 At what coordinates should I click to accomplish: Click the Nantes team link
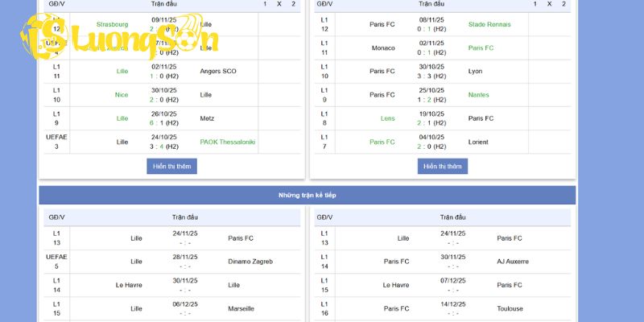[x=479, y=94]
